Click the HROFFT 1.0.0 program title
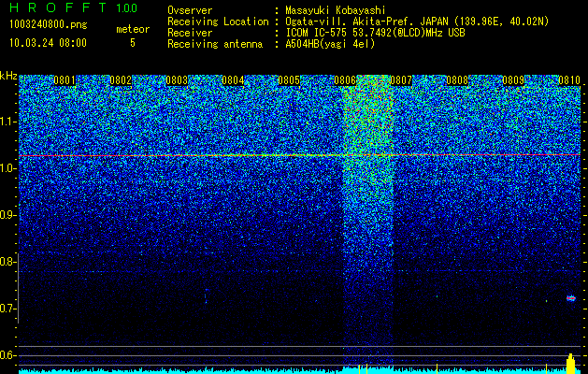This screenshot has width=588, height=374. coord(74,7)
